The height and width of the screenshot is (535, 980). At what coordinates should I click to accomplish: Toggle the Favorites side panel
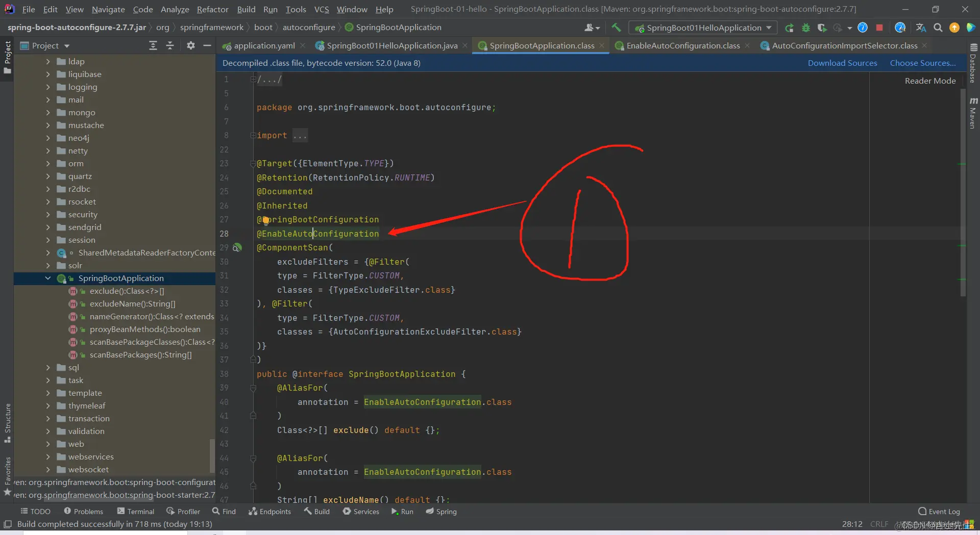tap(7, 476)
